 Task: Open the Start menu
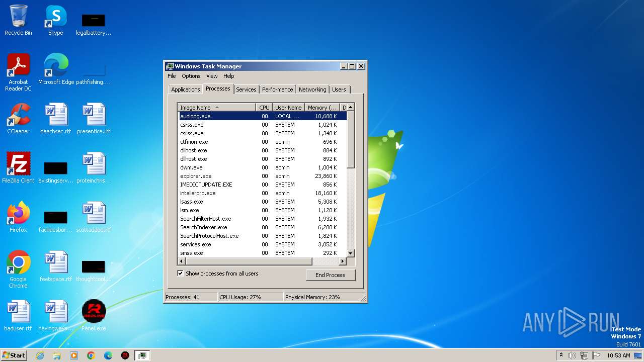click(14, 355)
